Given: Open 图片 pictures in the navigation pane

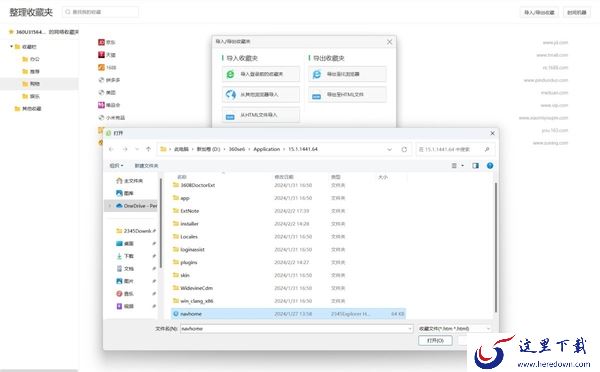Looking at the screenshot, I should click(x=125, y=281).
